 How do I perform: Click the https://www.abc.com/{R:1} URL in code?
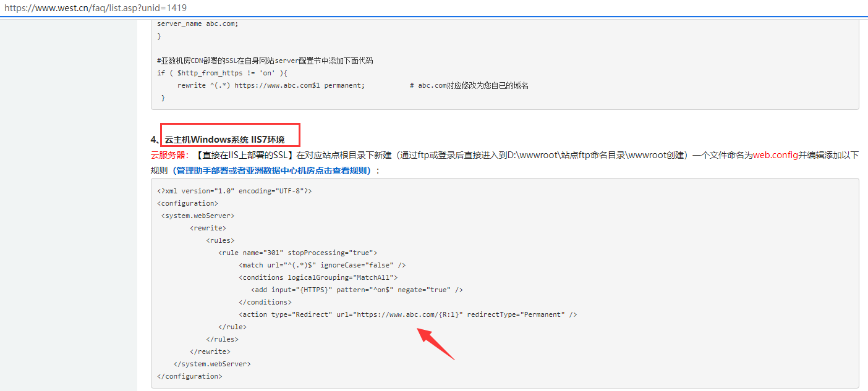tap(408, 314)
